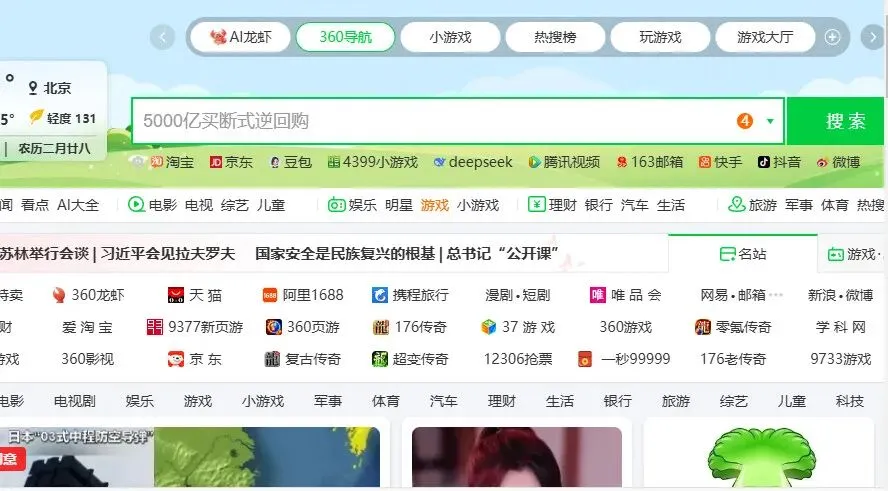The width and height of the screenshot is (888, 491).
Task: Open 阿里1688 site link
Action: pyautogui.click(x=302, y=295)
